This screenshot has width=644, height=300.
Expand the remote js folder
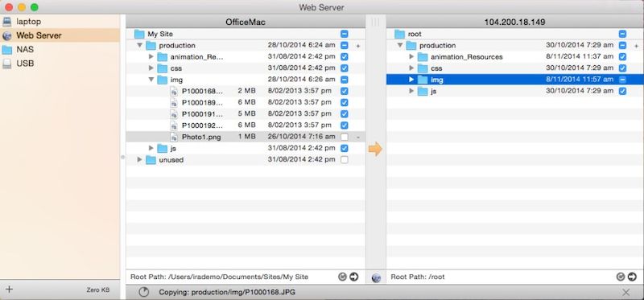pyautogui.click(x=411, y=91)
